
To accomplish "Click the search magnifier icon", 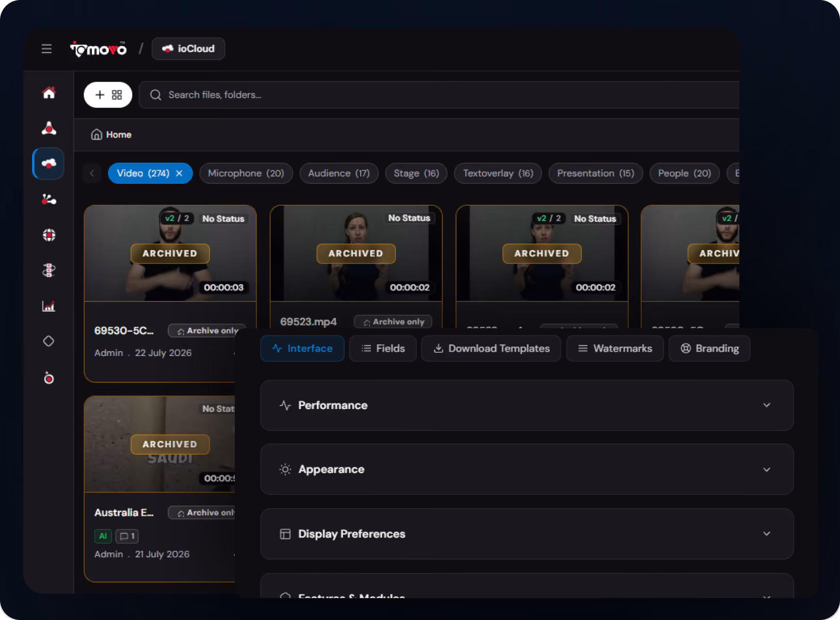I will pos(156,95).
